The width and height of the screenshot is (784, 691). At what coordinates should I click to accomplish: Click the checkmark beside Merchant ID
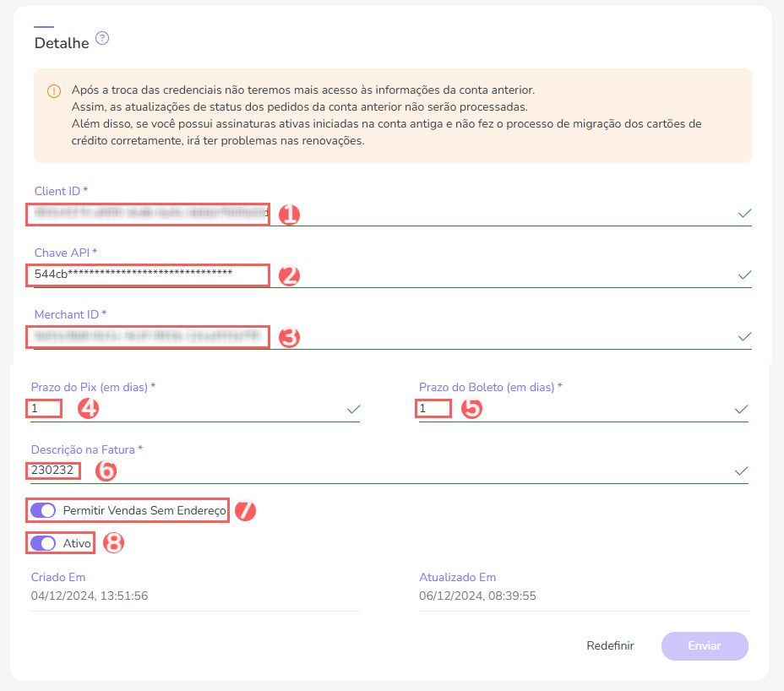(744, 335)
